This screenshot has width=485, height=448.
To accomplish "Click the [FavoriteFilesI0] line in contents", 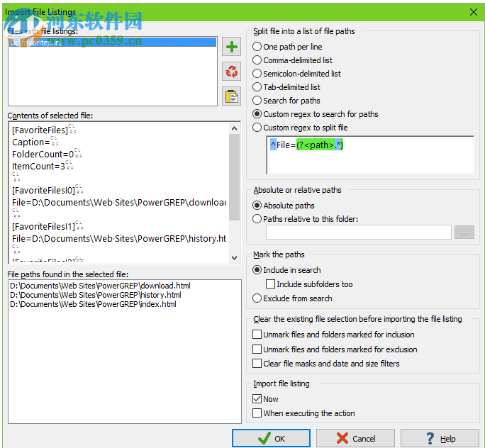I will pos(44,190).
